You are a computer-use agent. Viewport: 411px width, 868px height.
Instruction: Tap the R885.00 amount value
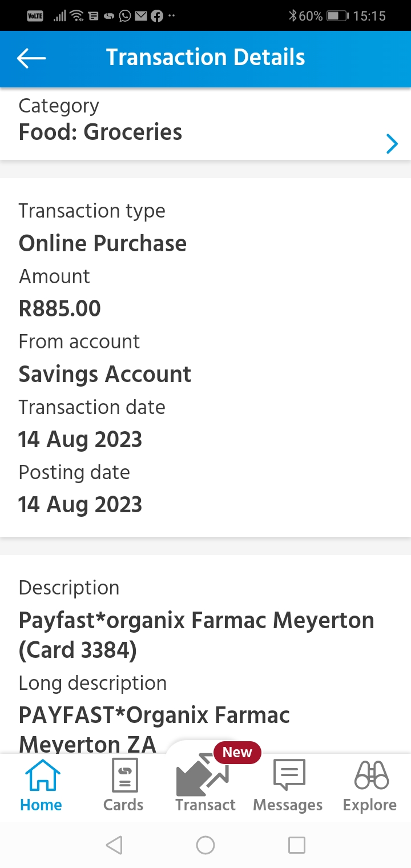(60, 309)
